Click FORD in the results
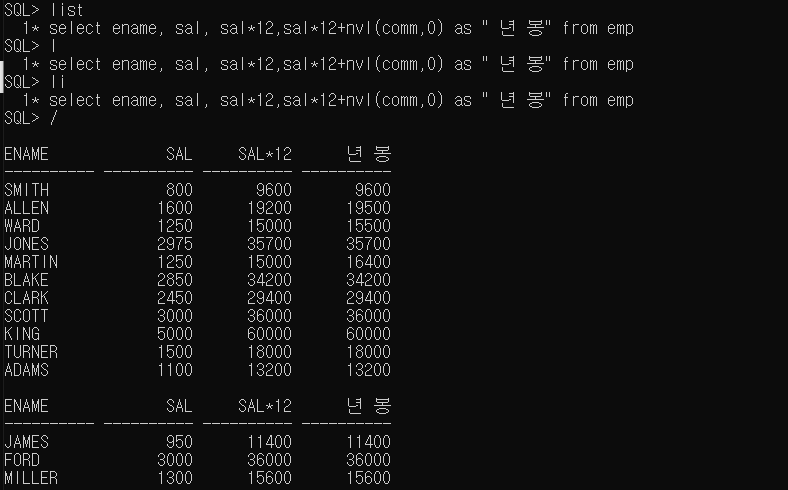 click(22, 460)
